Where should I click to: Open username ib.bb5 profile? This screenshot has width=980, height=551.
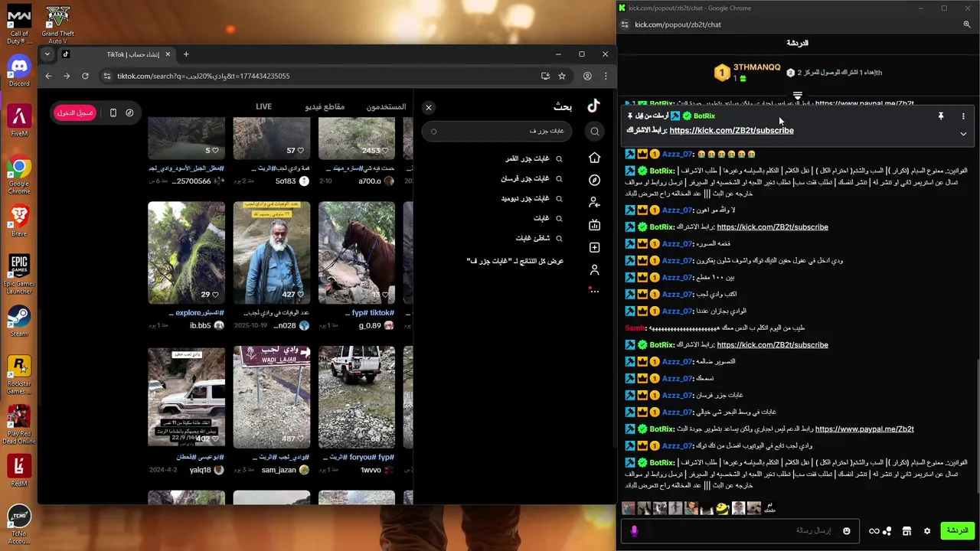(x=200, y=325)
